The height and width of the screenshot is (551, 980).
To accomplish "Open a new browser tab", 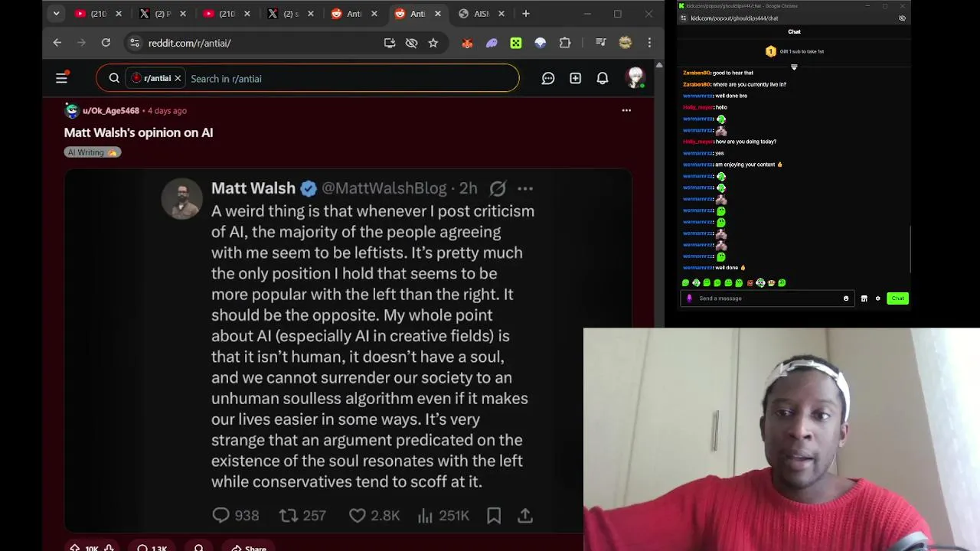I will pyautogui.click(x=526, y=14).
